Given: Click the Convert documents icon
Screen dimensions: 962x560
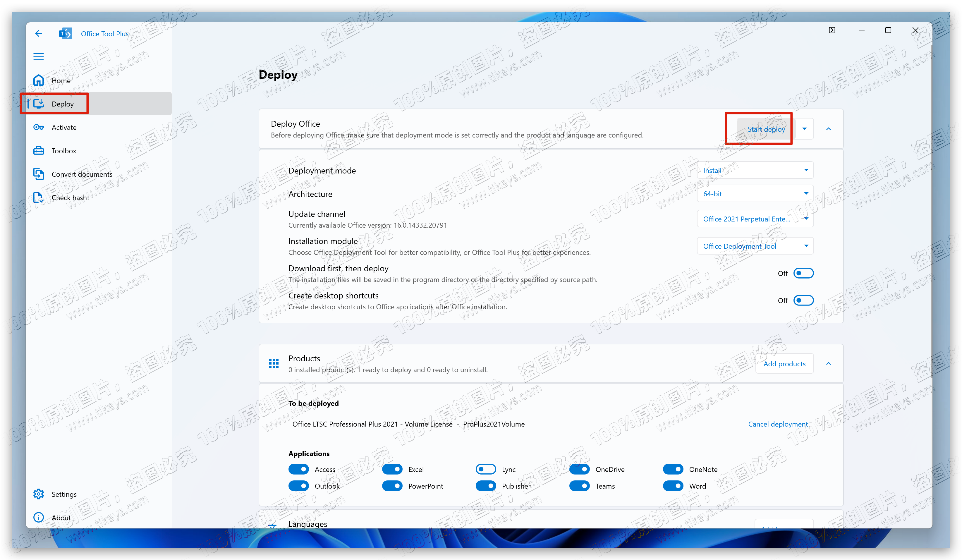Looking at the screenshot, I should pyautogui.click(x=39, y=174).
